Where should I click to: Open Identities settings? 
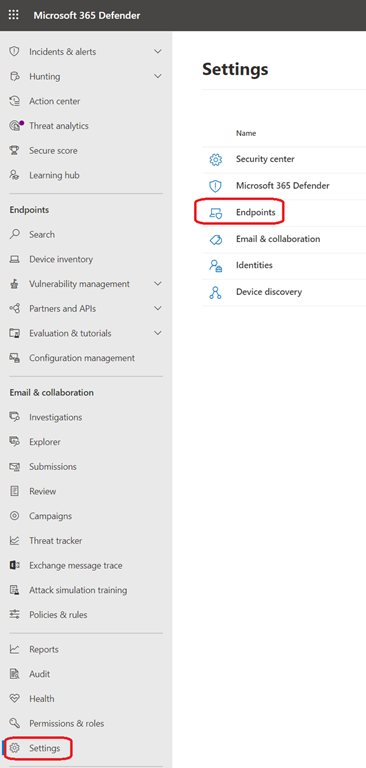254,265
